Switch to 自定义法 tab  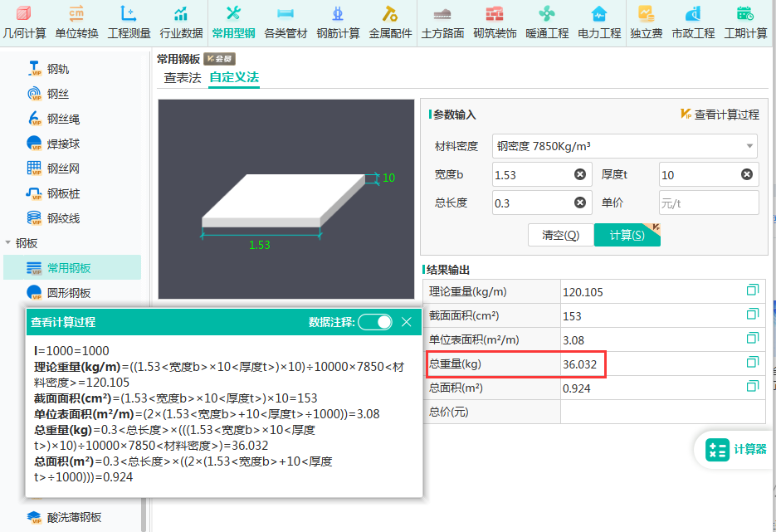click(x=234, y=77)
